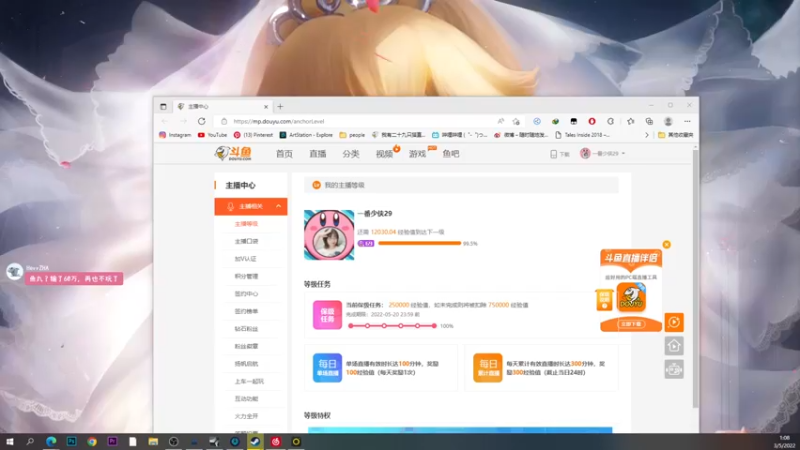800x450 pixels.
Task: Open user account dropdown in Douyu header
Action: (602, 154)
